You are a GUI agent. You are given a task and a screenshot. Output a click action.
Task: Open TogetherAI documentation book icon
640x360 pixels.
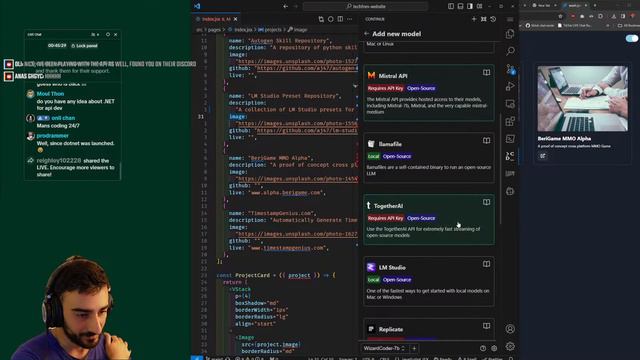click(486, 202)
